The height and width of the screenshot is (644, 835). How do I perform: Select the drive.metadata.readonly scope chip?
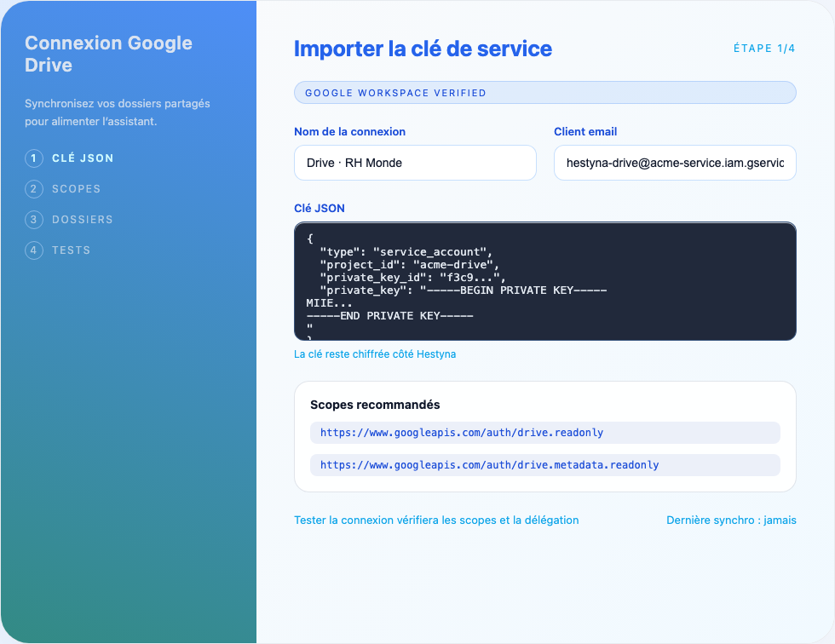544,465
